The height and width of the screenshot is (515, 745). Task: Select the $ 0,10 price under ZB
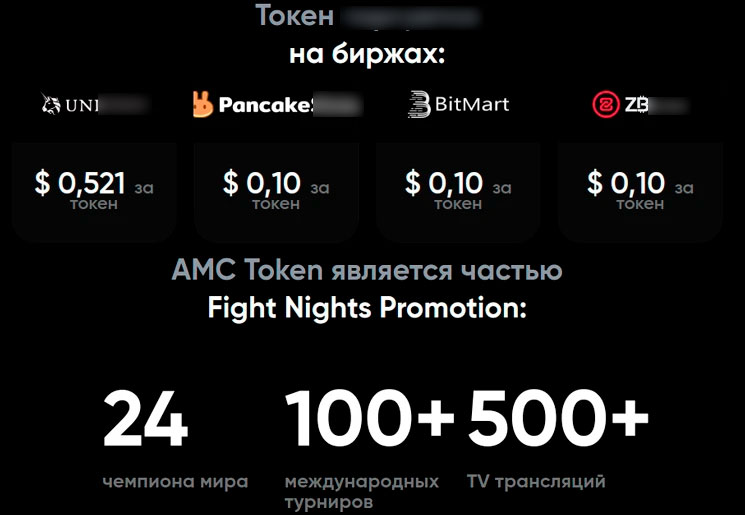click(x=626, y=183)
